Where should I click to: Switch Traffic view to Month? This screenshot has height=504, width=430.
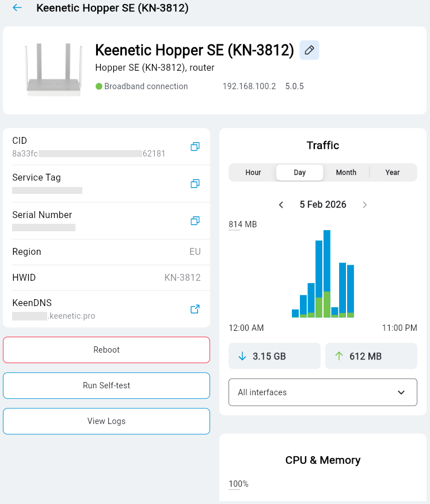point(346,173)
